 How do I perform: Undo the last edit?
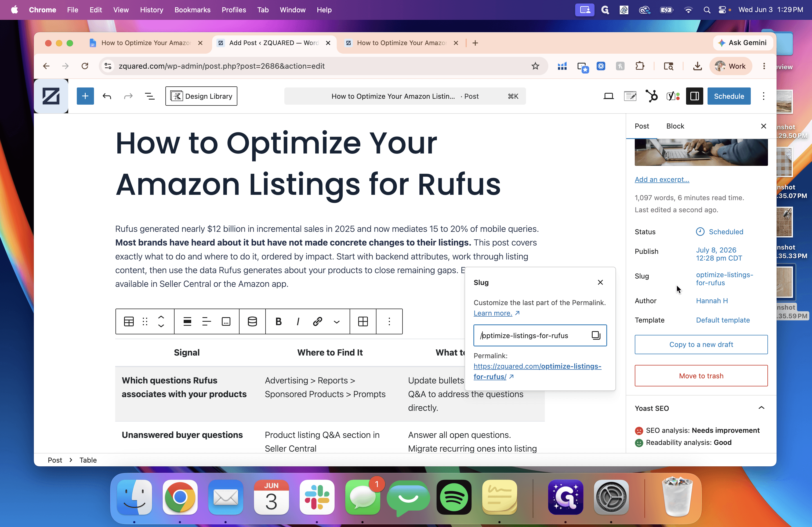(x=107, y=96)
